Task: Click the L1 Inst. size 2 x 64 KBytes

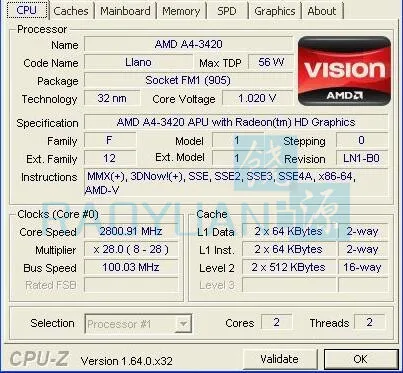Action: coord(289,249)
